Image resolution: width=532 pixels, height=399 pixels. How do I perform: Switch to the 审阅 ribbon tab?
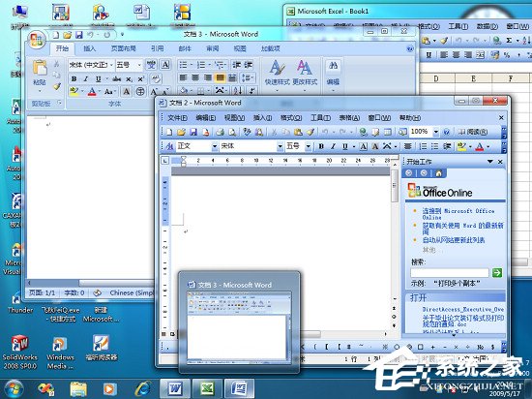click(x=213, y=48)
